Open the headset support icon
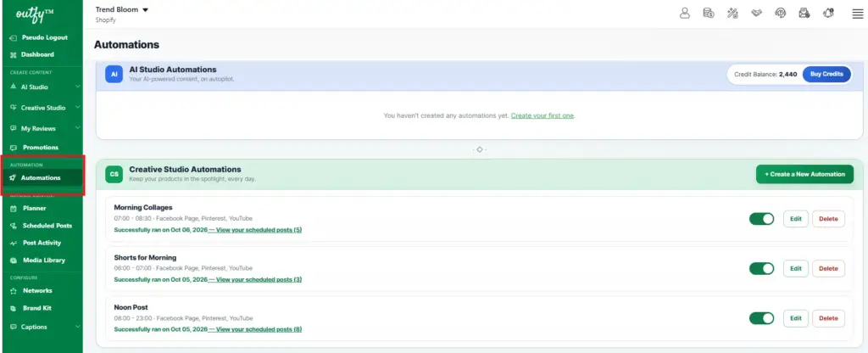Screen dimensions: 868x353 coord(781,14)
